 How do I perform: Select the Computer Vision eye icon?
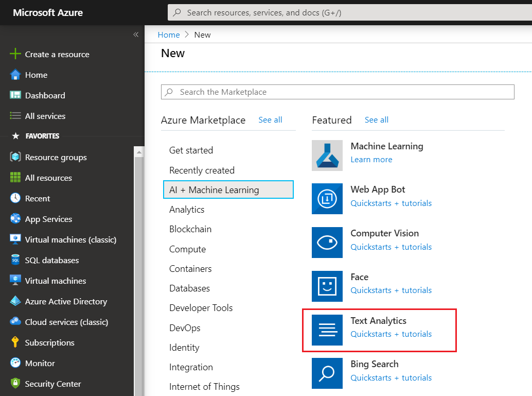pyautogui.click(x=327, y=243)
